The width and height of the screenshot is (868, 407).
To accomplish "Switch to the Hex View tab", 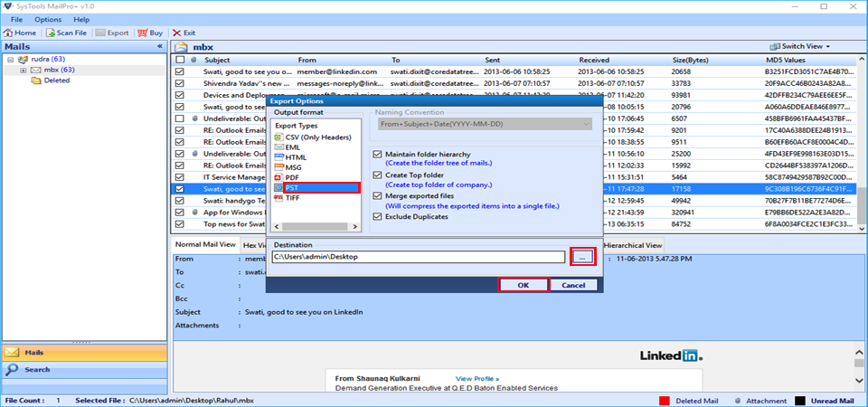I will point(253,245).
